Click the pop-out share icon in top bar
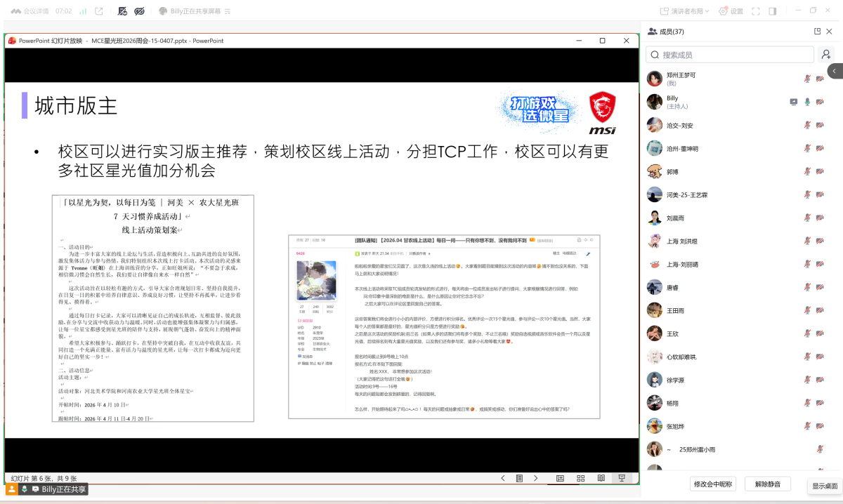 pyautogui.click(x=99, y=11)
